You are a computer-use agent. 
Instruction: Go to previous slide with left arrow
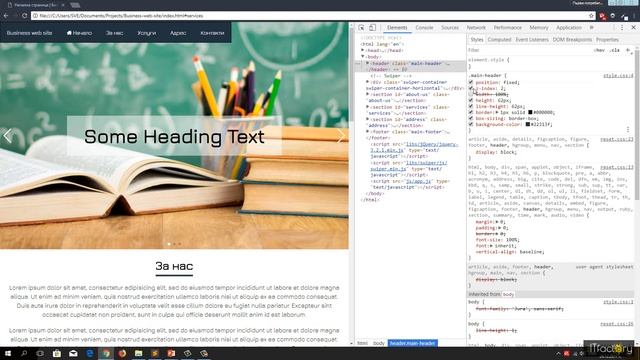pyautogui.click(x=8, y=136)
